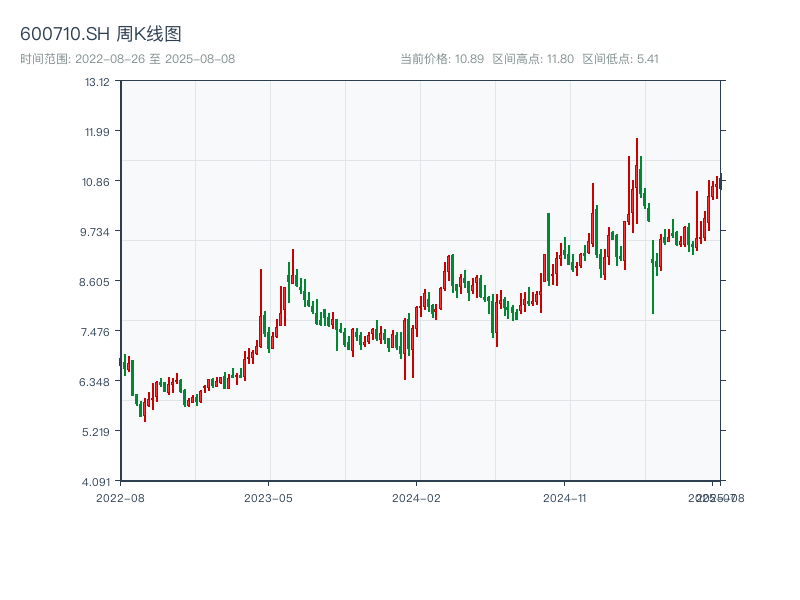800x600 pixels.
Task: Select the 2022-08 x-axis date label
Action: pyautogui.click(x=120, y=497)
